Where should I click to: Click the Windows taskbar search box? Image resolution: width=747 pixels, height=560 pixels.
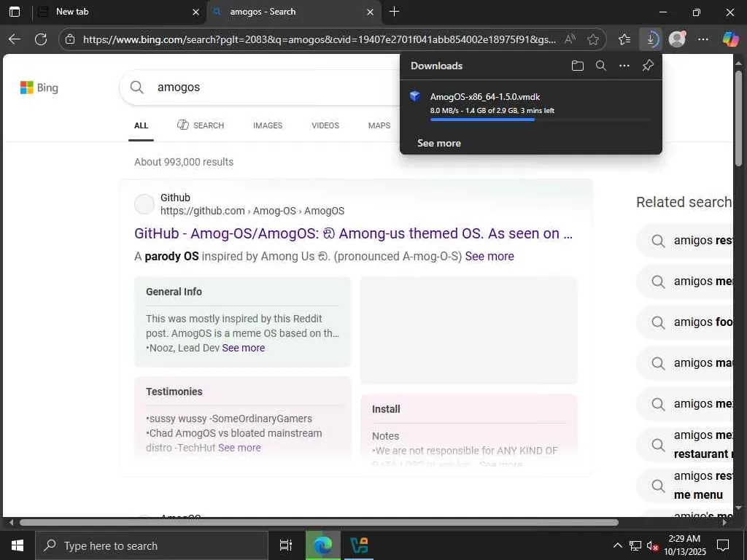152,545
